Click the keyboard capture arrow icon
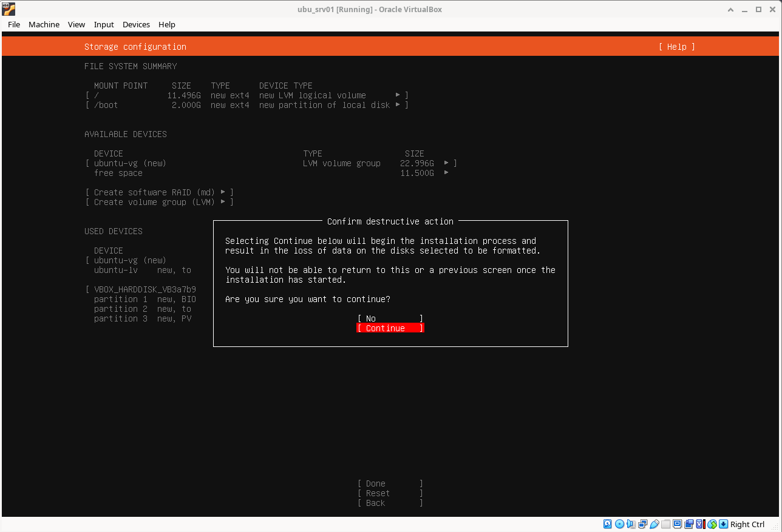Image resolution: width=782 pixels, height=532 pixels. coord(723,524)
